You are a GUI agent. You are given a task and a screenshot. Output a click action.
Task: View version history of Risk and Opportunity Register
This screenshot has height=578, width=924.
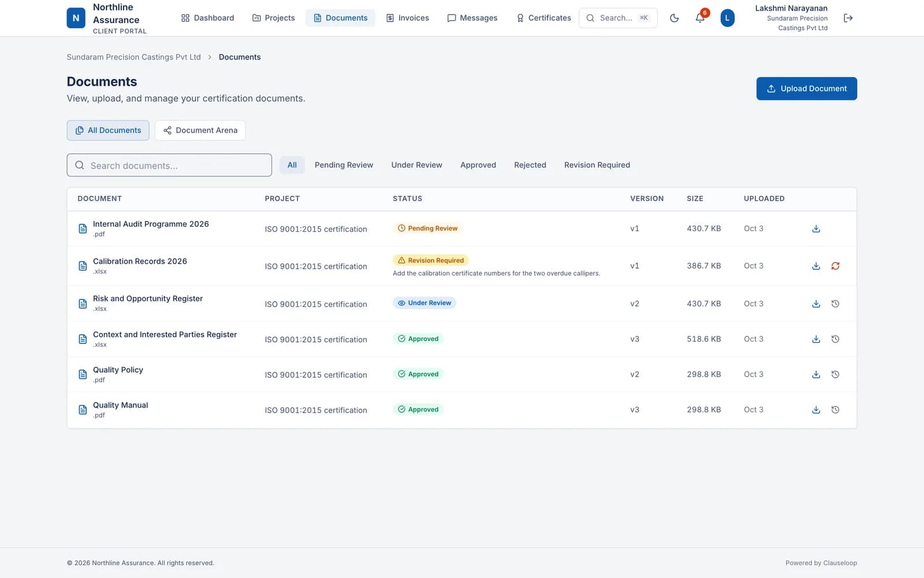coord(835,304)
